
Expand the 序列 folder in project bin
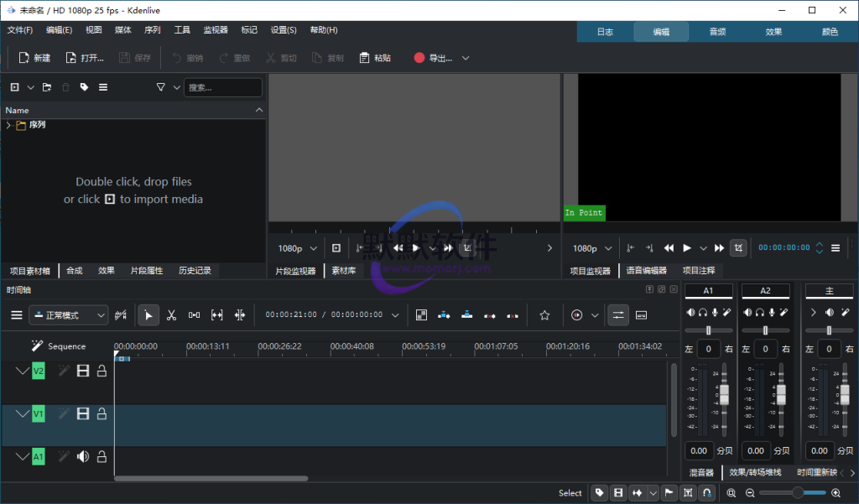(x=8, y=125)
